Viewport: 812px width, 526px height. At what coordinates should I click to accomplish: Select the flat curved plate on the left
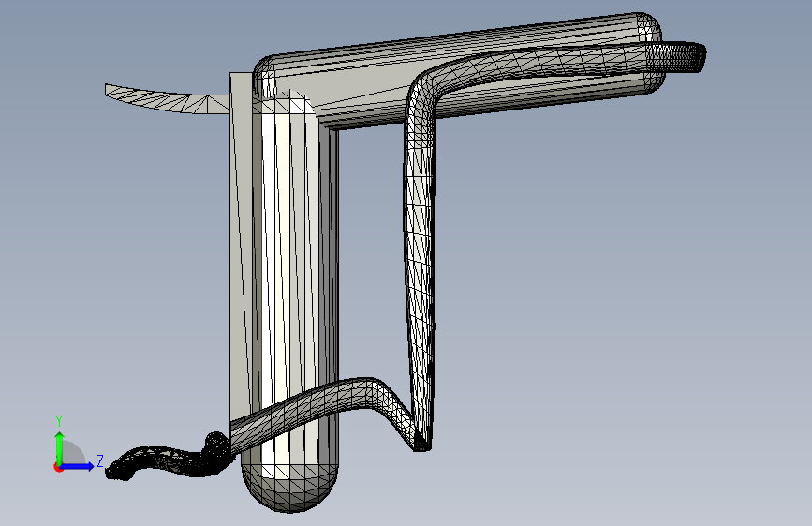click(167, 99)
